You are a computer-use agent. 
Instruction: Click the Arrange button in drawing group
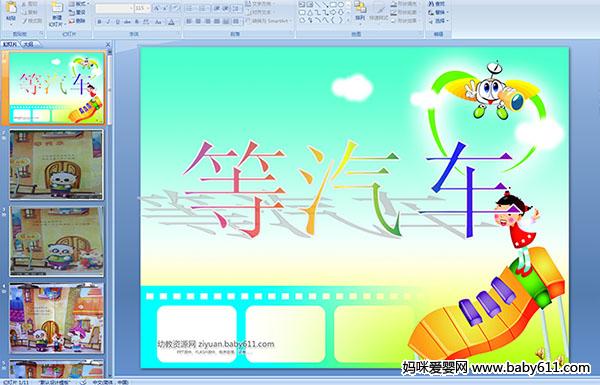point(360,11)
